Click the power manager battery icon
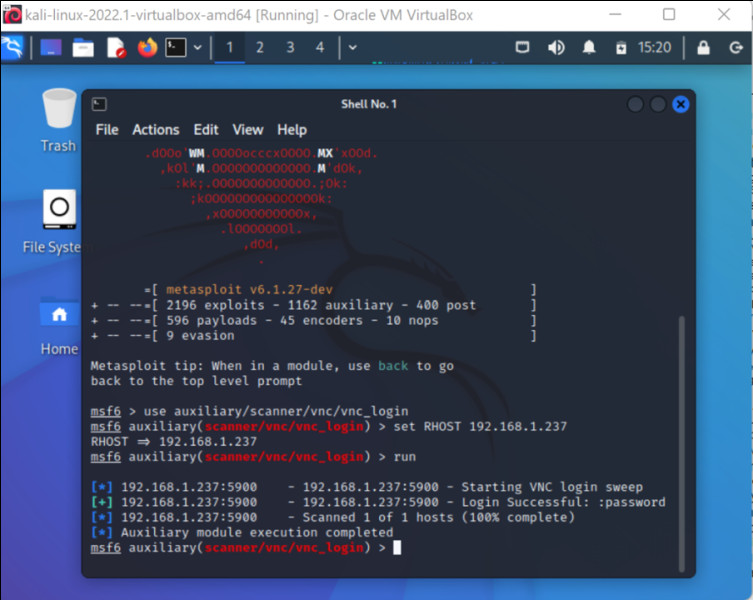 point(621,48)
